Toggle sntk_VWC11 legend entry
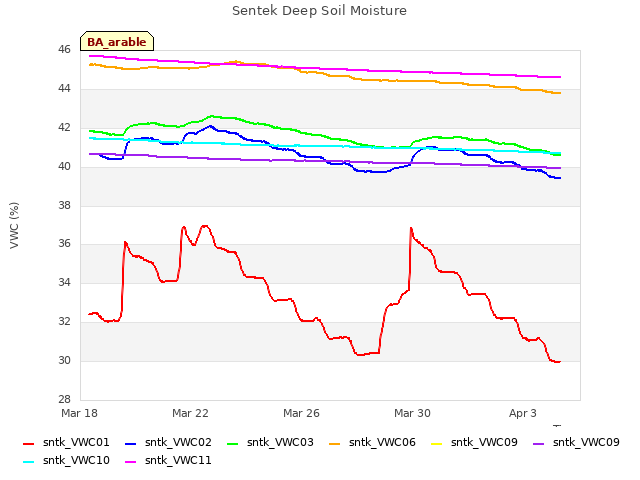 click(x=168, y=460)
